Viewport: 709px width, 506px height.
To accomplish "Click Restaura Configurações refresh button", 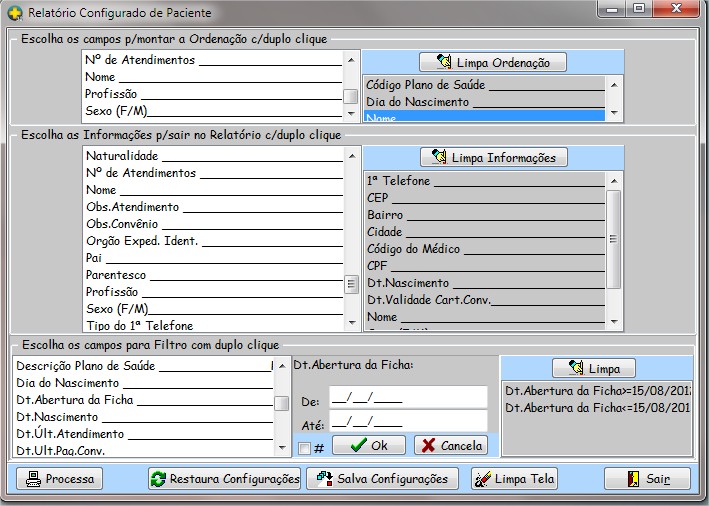I will pyautogui.click(x=224, y=479).
